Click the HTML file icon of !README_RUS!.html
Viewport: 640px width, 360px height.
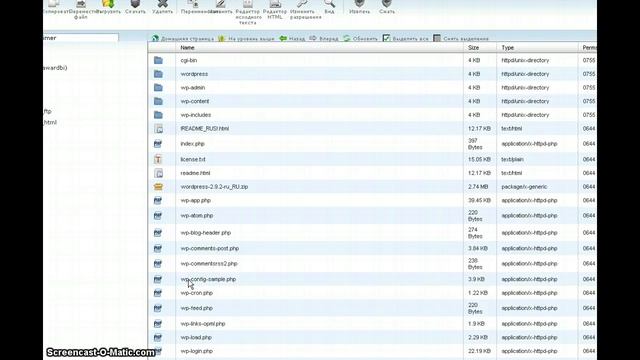[158, 129]
